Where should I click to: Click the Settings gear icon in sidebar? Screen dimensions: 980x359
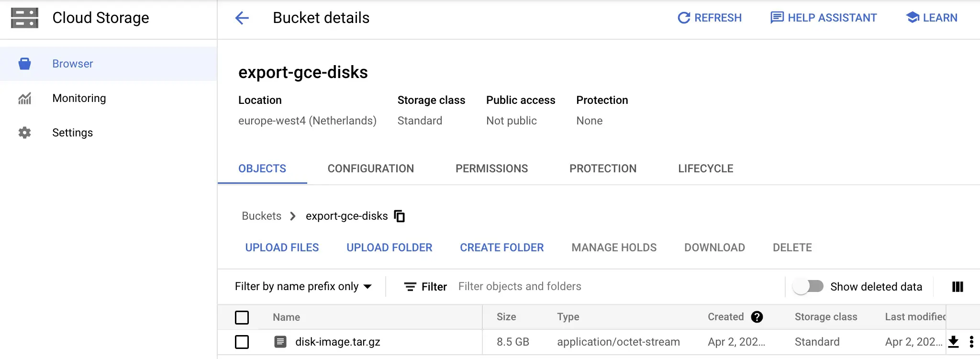24,133
